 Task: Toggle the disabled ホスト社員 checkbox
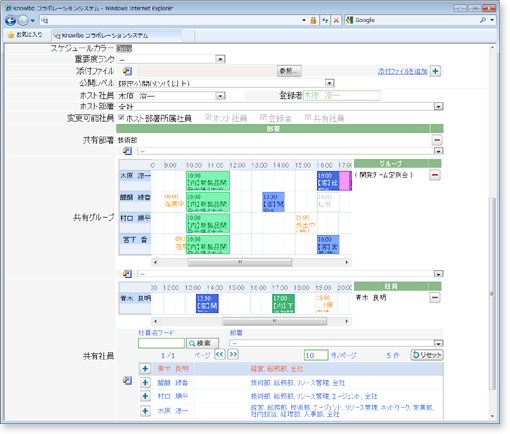point(208,117)
